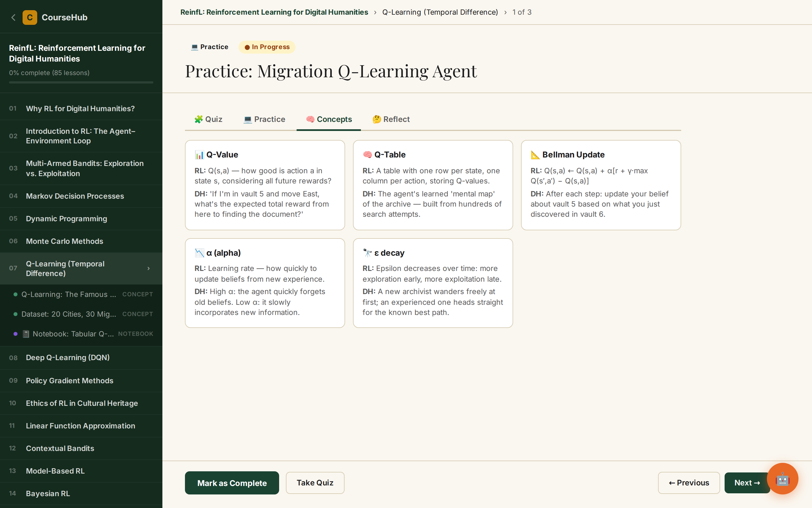The width and height of the screenshot is (812, 508).
Task: Click the brain icon on Q-Table card
Action: [367, 155]
